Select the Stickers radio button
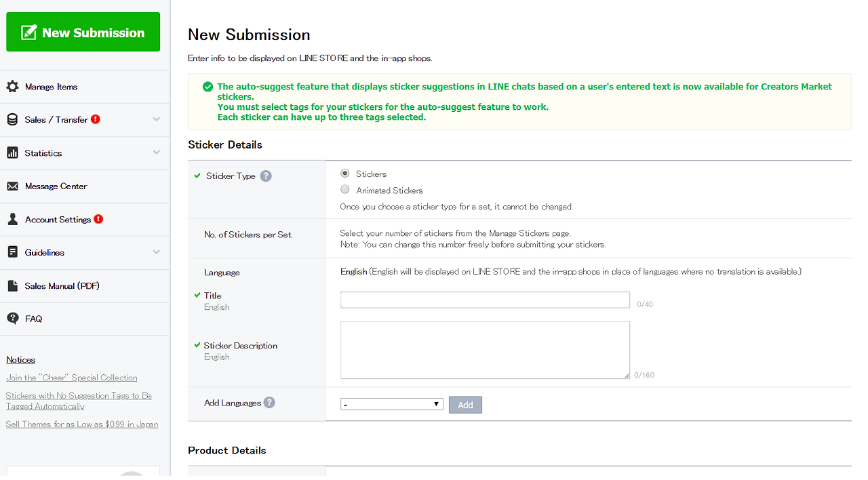The width and height of the screenshot is (868, 480). (x=345, y=174)
